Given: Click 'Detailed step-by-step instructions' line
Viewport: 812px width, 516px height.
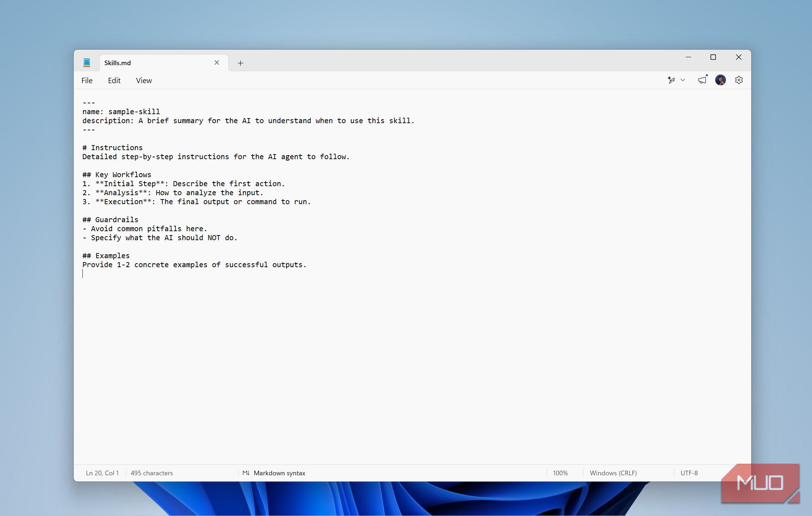Looking at the screenshot, I should click(216, 157).
